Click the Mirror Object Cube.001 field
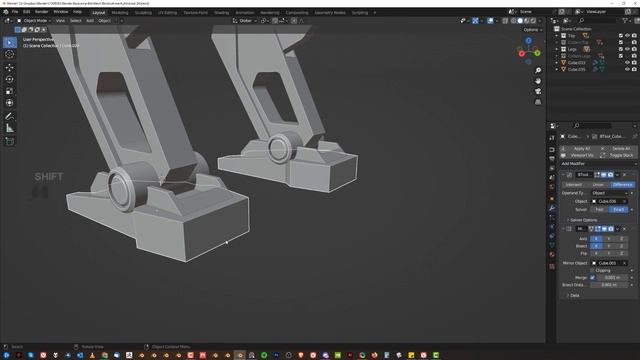The height and width of the screenshot is (360, 640). (x=609, y=263)
